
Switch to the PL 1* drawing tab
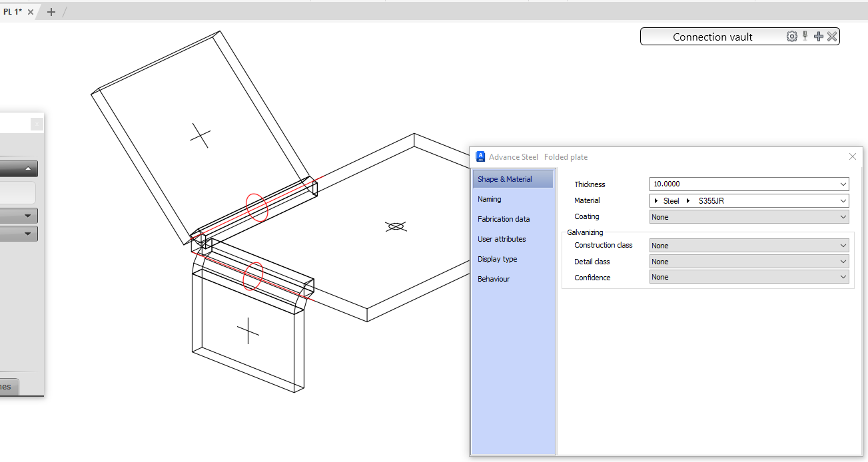click(x=12, y=11)
